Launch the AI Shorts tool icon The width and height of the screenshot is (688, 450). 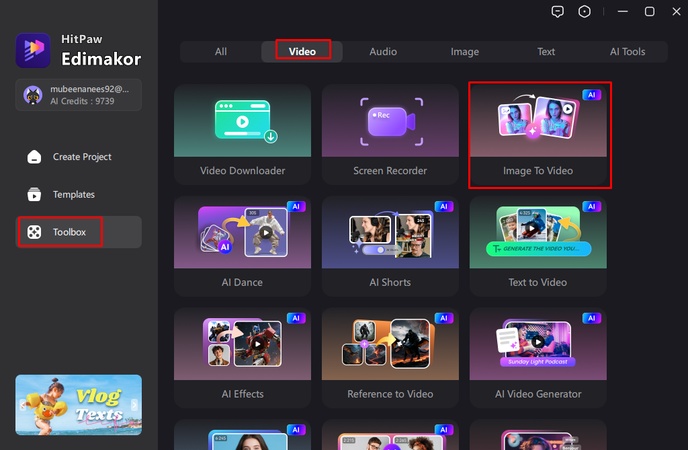pyautogui.click(x=390, y=236)
